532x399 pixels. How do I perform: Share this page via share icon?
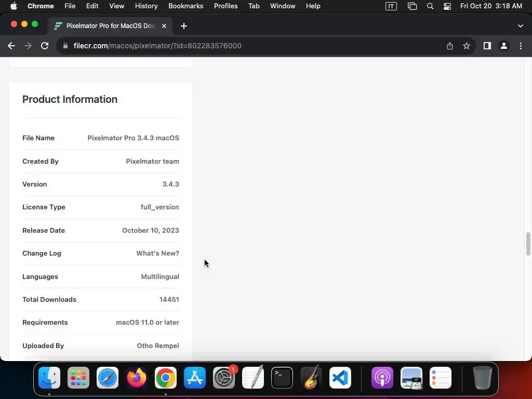pyautogui.click(x=450, y=46)
